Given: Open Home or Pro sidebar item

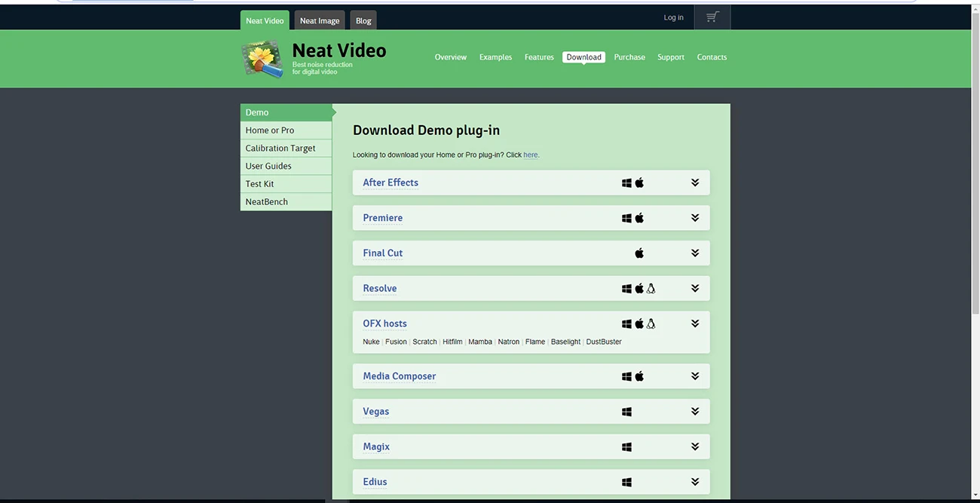Looking at the screenshot, I should 286,130.
